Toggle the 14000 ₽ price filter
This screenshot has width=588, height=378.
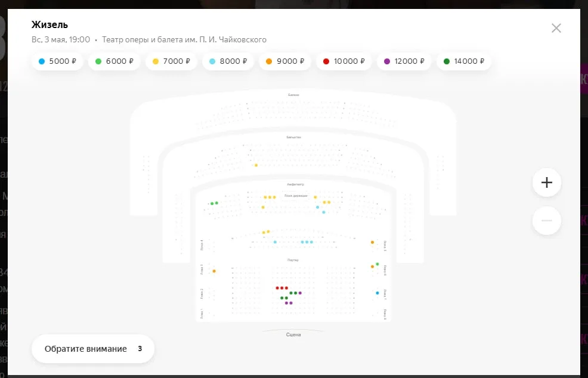point(464,61)
